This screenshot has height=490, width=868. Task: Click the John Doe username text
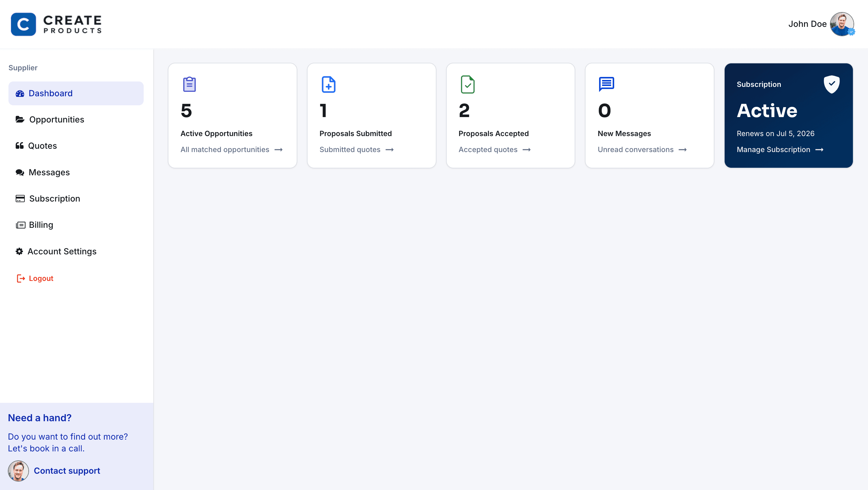[x=807, y=24]
